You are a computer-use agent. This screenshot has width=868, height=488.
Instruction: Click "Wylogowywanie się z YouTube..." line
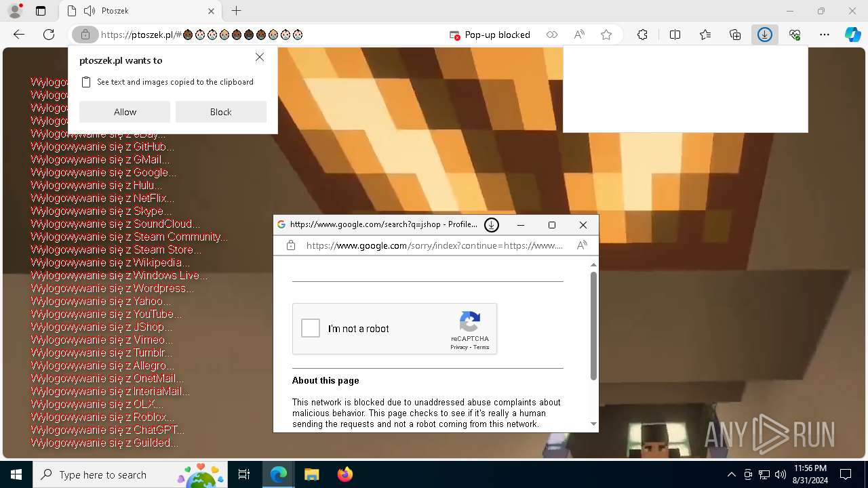[106, 314]
